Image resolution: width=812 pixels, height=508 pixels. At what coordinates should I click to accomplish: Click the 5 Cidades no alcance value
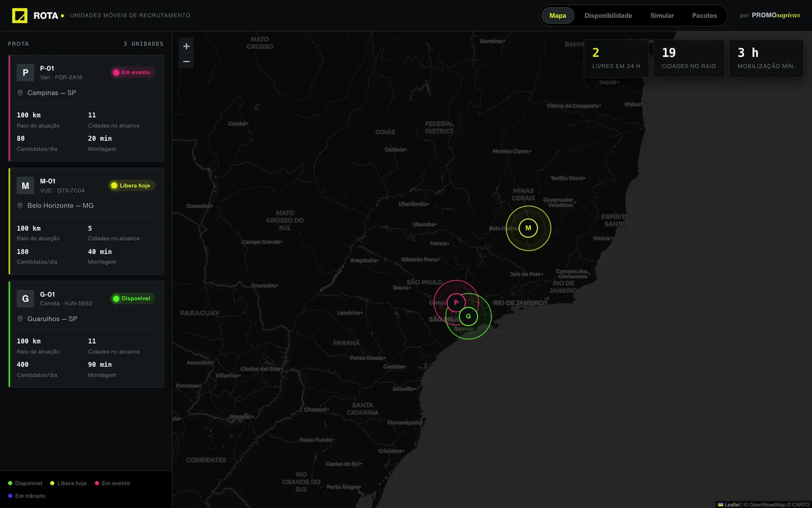pyautogui.click(x=90, y=229)
